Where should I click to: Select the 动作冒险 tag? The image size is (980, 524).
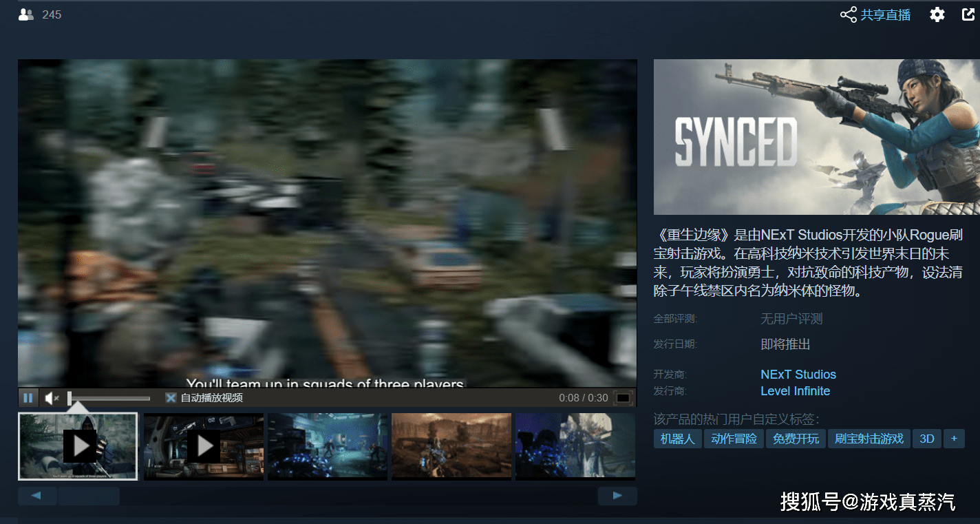(734, 439)
